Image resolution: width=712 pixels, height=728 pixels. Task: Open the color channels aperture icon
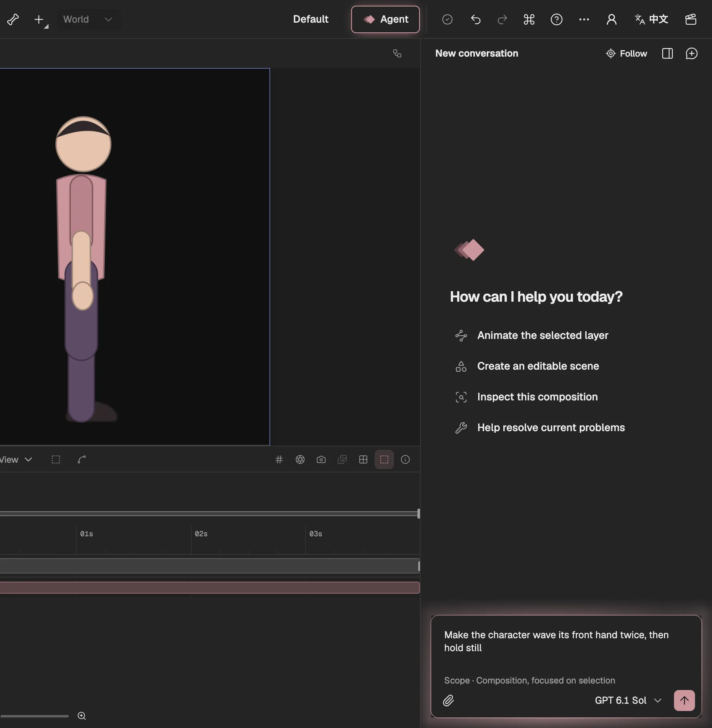300,459
